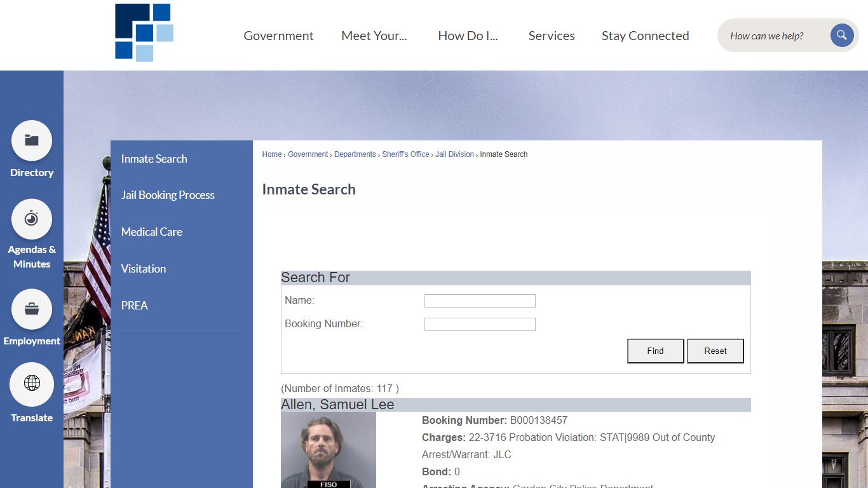Click the site logo of blue squares

click(x=144, y=32)
